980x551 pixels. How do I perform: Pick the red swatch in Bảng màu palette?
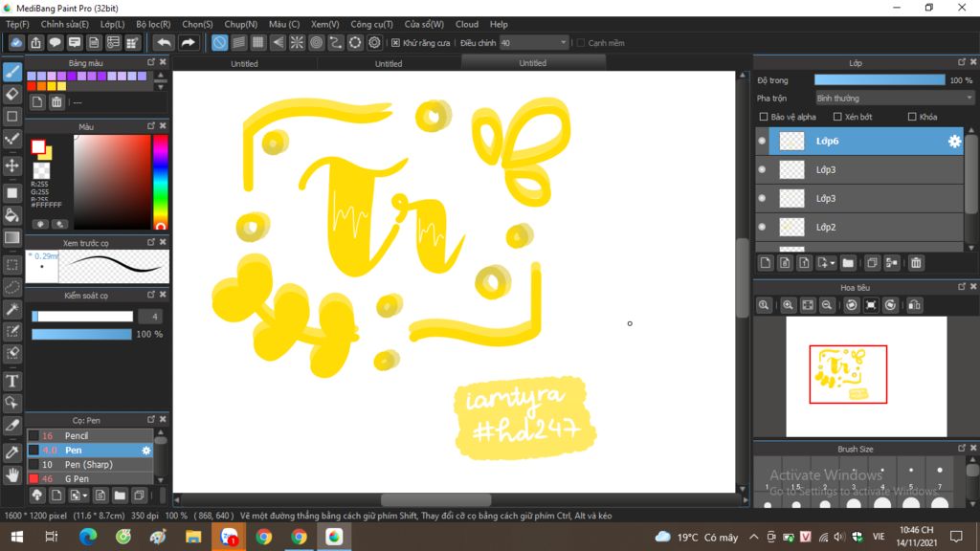pyautogui.click(x=32, y=86)
